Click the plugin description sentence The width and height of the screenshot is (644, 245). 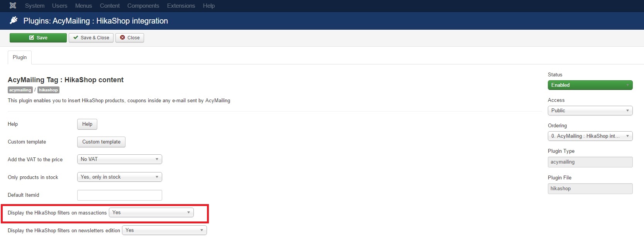coord(119,101)
